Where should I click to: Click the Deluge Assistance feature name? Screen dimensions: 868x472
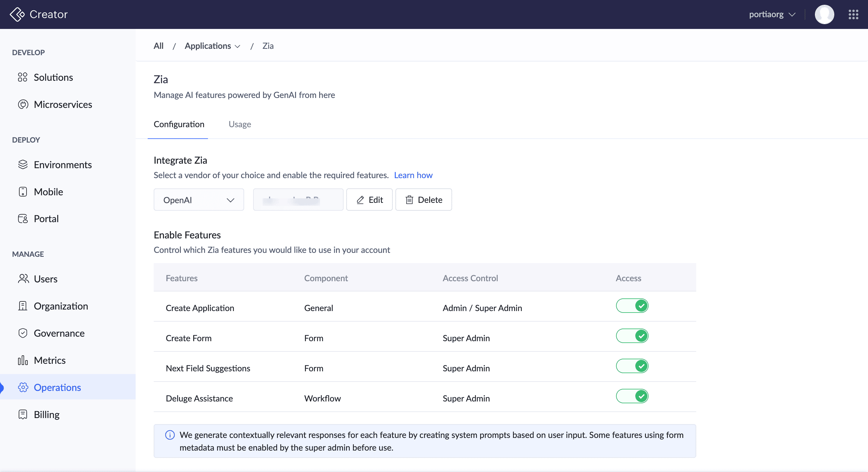pos(199,398)
